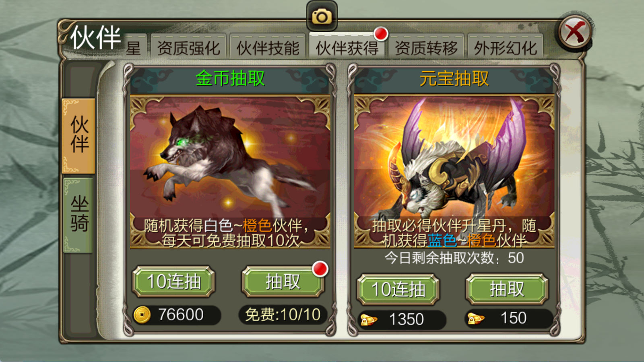Select the 伙伴 side tab
644x362 pixels.
tap(79, 136)
